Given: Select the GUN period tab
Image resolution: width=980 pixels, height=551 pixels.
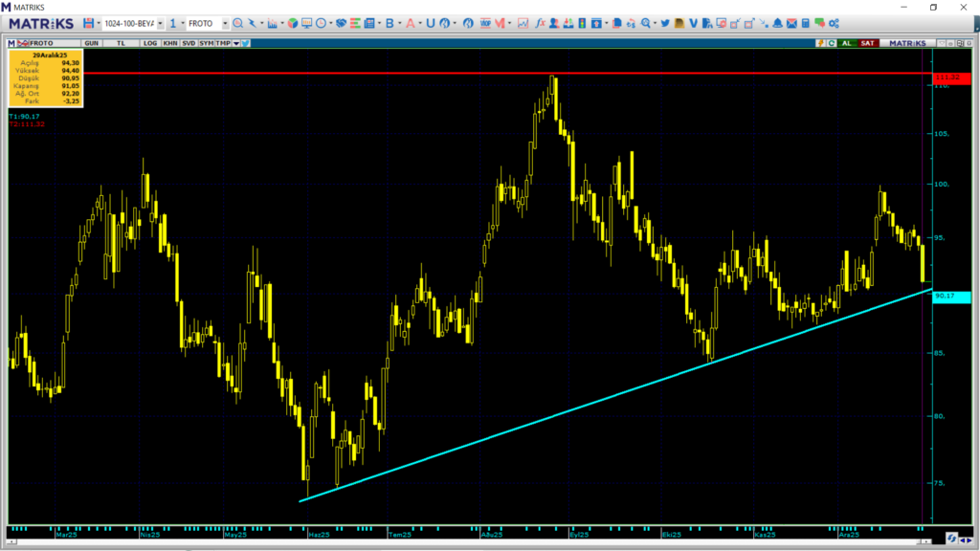Looking at the screenshot, I should (92, 43).
